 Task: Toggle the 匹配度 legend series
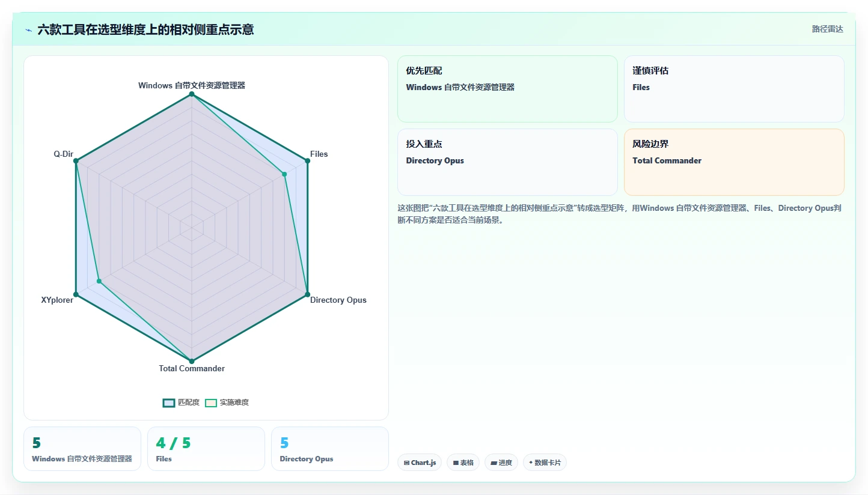[x=181, y=402]
